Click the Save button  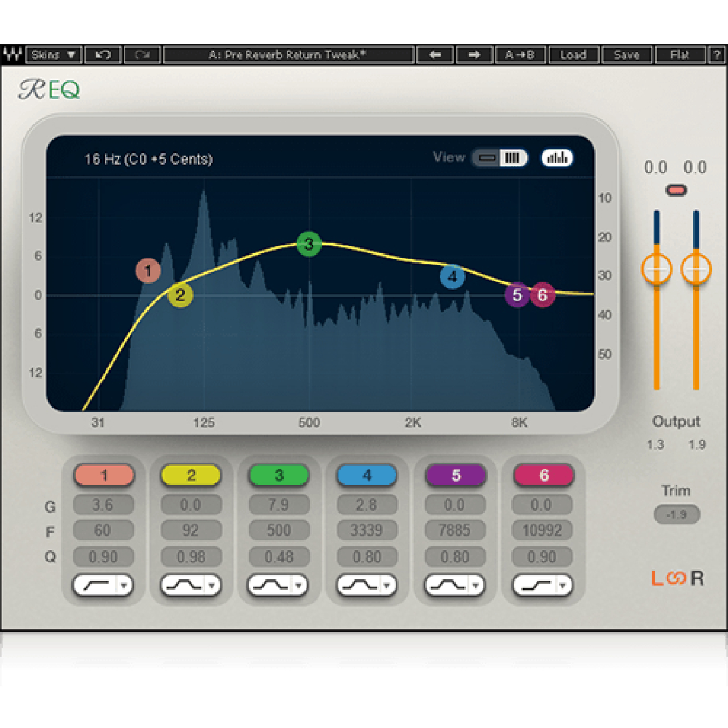[627, 54]
